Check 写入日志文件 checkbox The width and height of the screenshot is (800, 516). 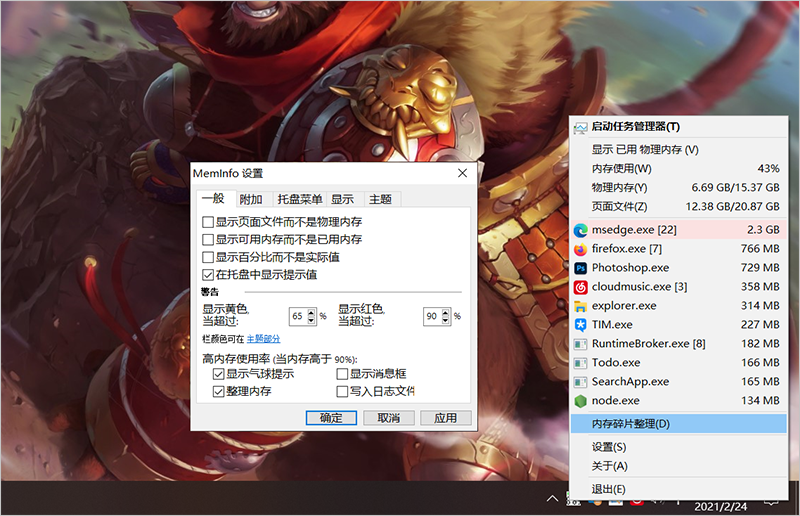tap(342, 391)
